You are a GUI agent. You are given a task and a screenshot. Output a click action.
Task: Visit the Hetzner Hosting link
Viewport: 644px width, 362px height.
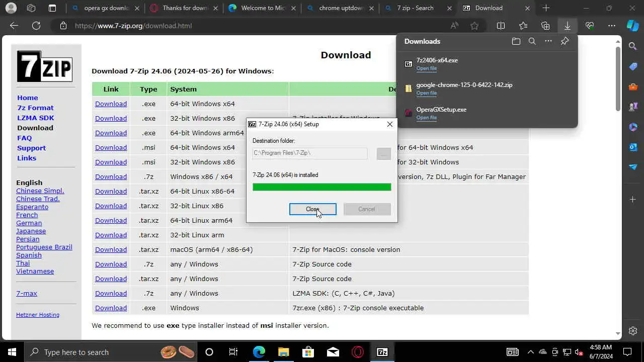click(x=38, y=315)
